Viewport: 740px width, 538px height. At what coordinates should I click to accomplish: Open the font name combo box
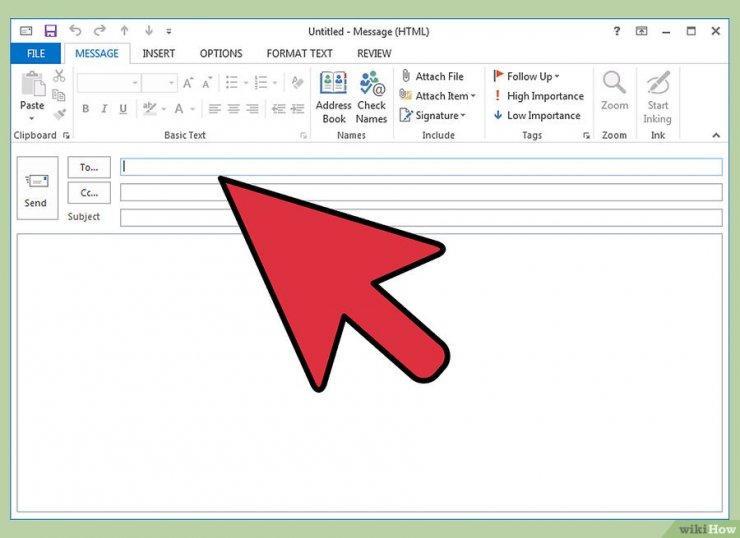[109, 83]
